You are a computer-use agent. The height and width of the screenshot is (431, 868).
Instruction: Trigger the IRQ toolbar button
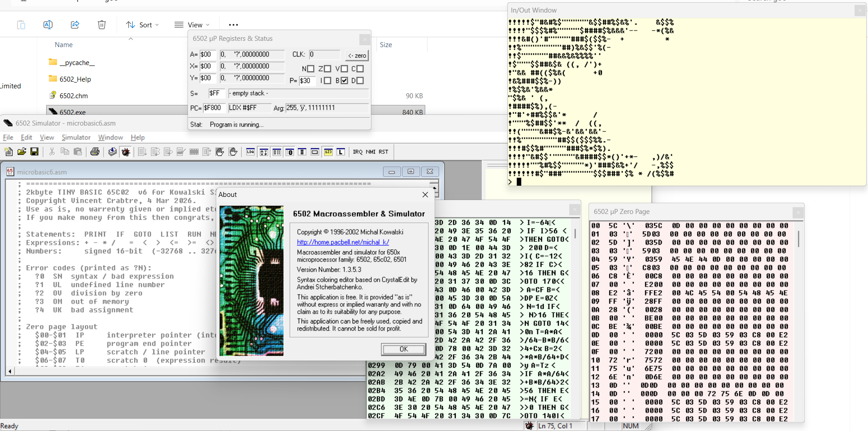click(x=358, y=152)
